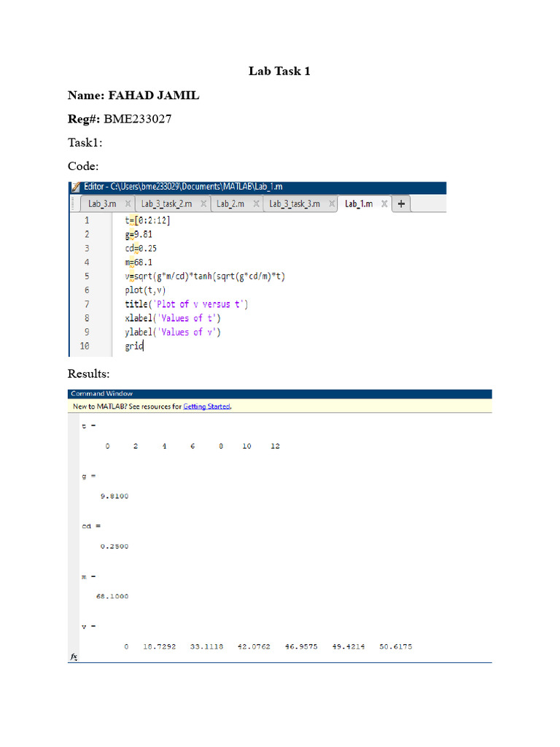Click the name FAHAD JAMIL
The height and width of the screenshot is (747, 560).
[x=154, y=96]
